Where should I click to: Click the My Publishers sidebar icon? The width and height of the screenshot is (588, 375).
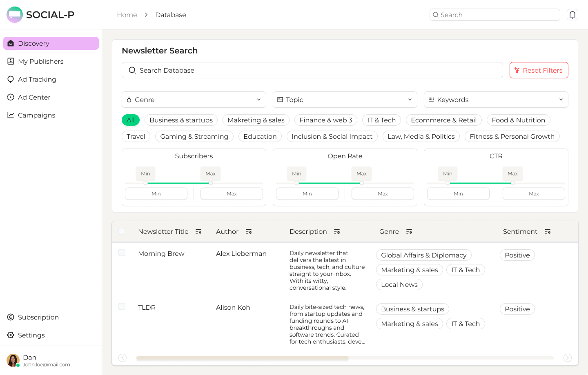click(x=11, y=61)
